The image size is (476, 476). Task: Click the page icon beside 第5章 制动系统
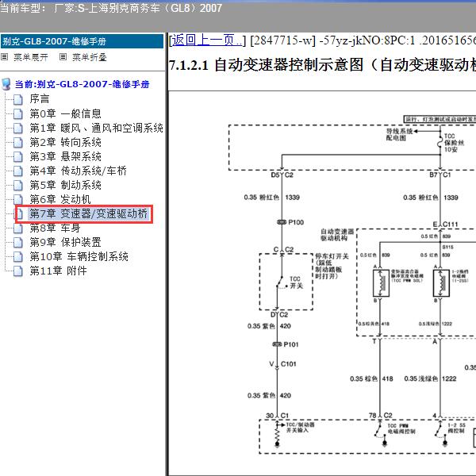[x=18, y=185]
